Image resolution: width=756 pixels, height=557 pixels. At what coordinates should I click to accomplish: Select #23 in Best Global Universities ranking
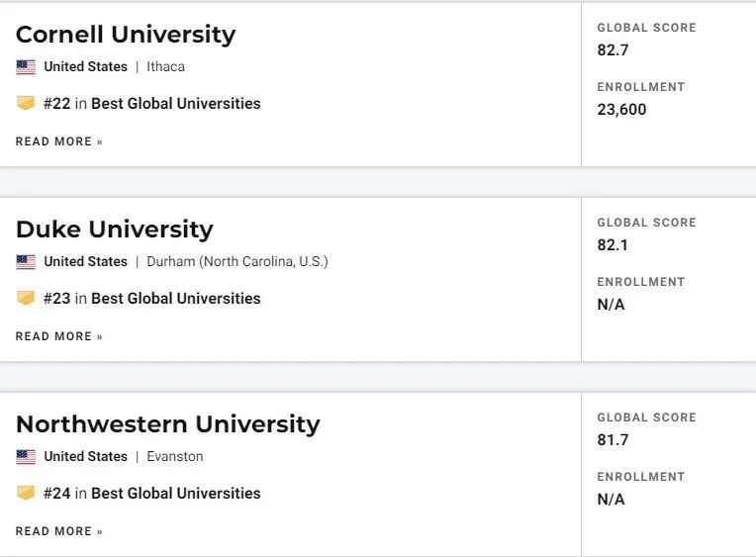click(x=151, y=298)
